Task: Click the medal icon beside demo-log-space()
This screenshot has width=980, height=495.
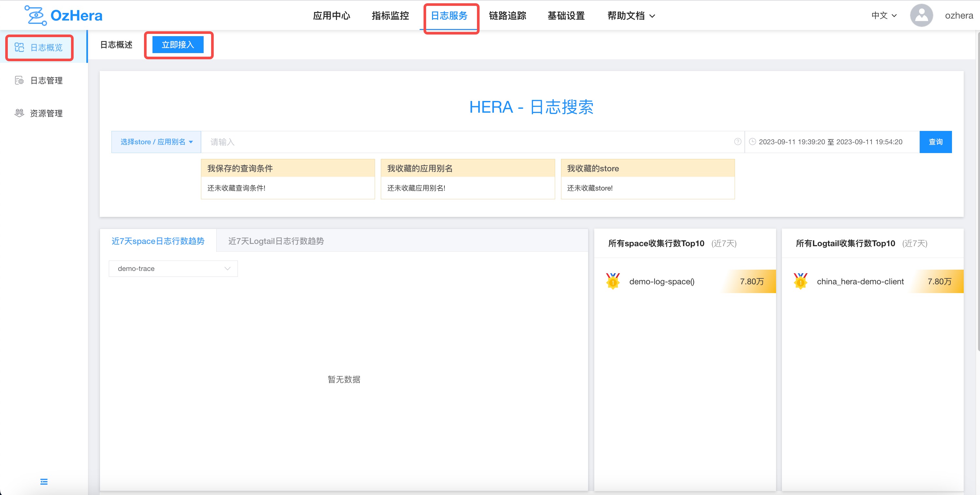Action: (613, 281)
